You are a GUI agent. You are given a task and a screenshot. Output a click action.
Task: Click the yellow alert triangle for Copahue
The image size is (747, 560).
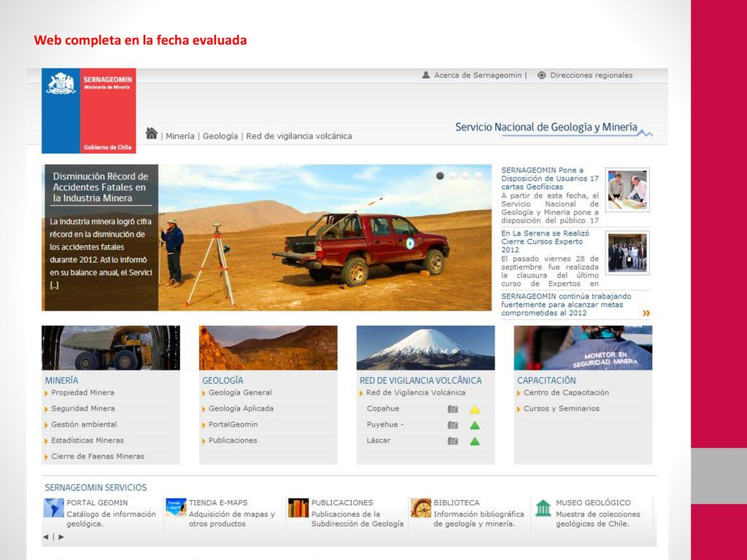(474, 409)
